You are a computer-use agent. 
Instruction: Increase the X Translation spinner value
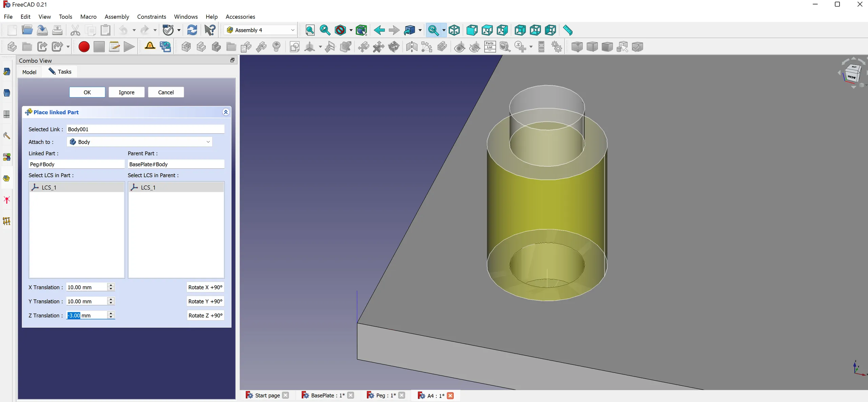click(x=111, y=285)
